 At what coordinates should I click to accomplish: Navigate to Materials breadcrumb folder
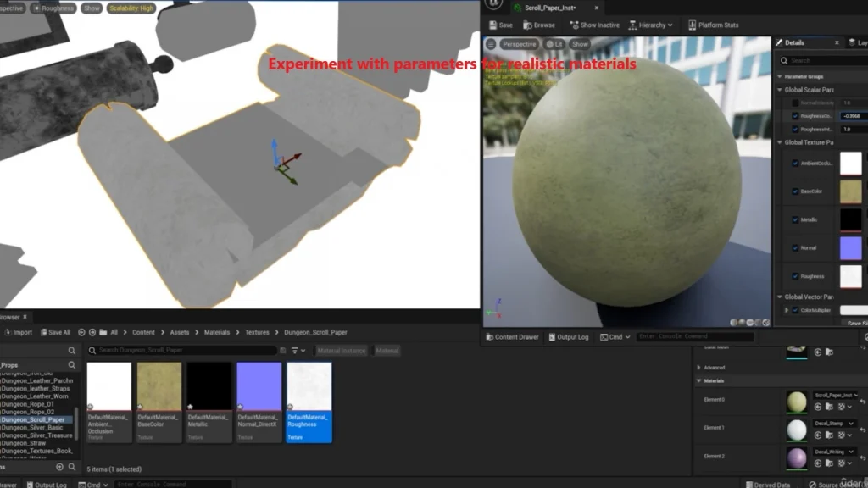(217, 332)
